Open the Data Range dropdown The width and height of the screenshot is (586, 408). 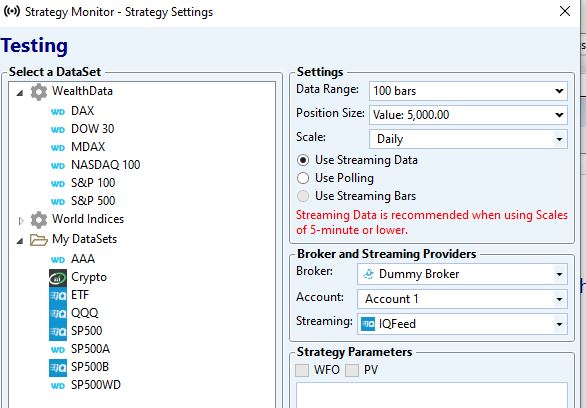pos(559,91)
